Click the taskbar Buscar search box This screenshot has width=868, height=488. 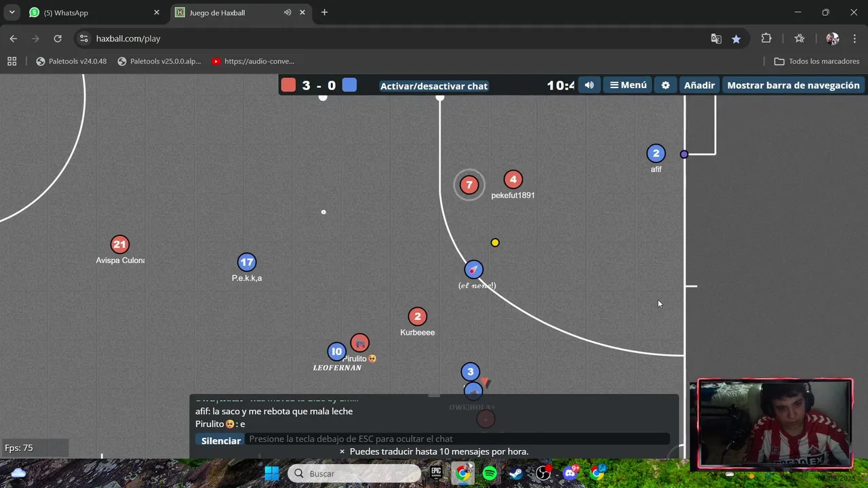pyautogui.click(x=354, y=473)
